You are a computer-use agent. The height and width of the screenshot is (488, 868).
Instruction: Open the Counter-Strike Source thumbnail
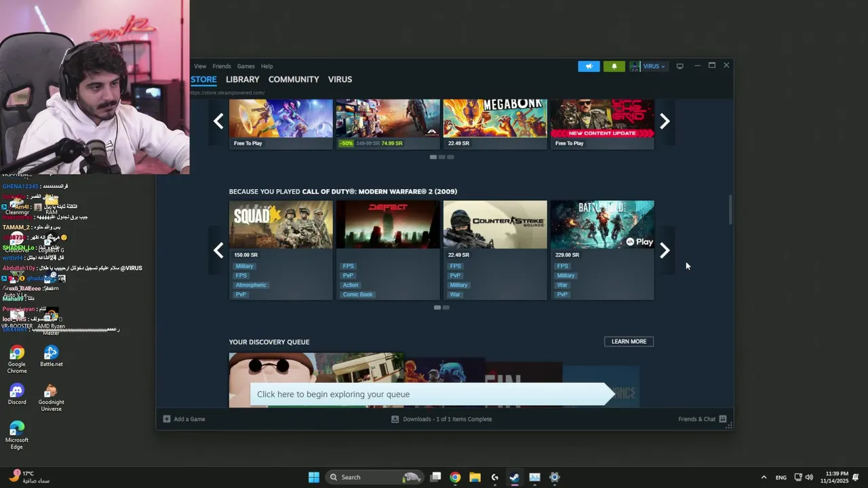pyautogui.click(x=495, y=224)
